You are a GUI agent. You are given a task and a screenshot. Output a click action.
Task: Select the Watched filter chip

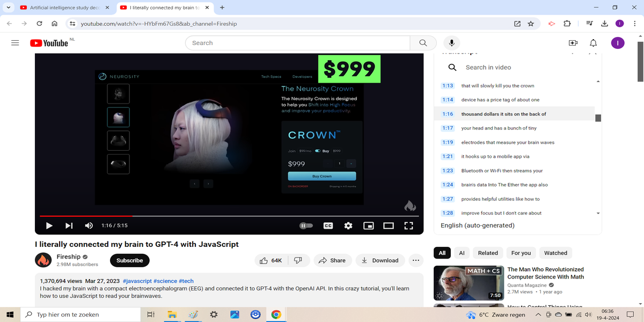point(555,253)
